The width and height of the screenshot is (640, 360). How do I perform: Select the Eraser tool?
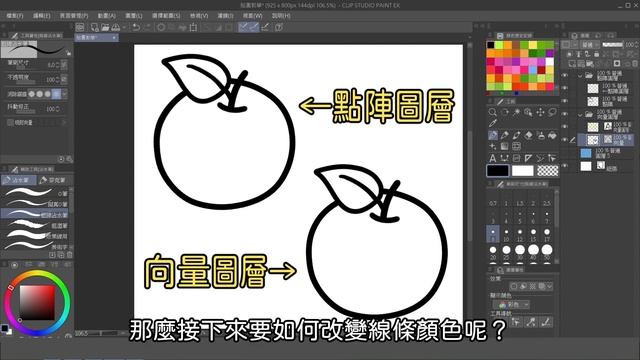(528, 135)
